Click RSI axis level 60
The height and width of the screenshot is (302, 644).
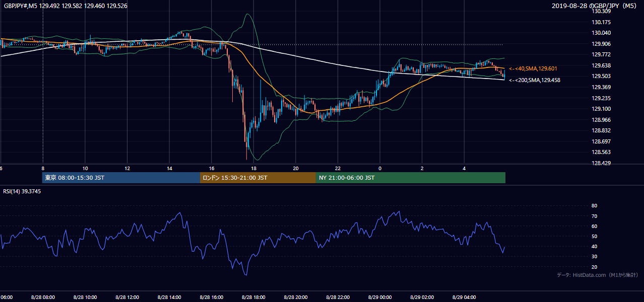click(595, 226)
